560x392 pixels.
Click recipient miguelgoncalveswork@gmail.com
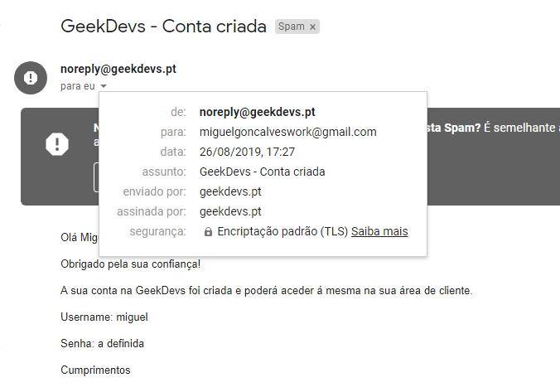pos(287,133)
